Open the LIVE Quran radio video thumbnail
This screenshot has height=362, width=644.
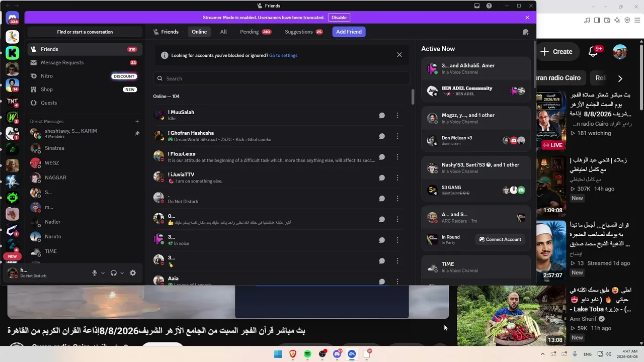551,121
